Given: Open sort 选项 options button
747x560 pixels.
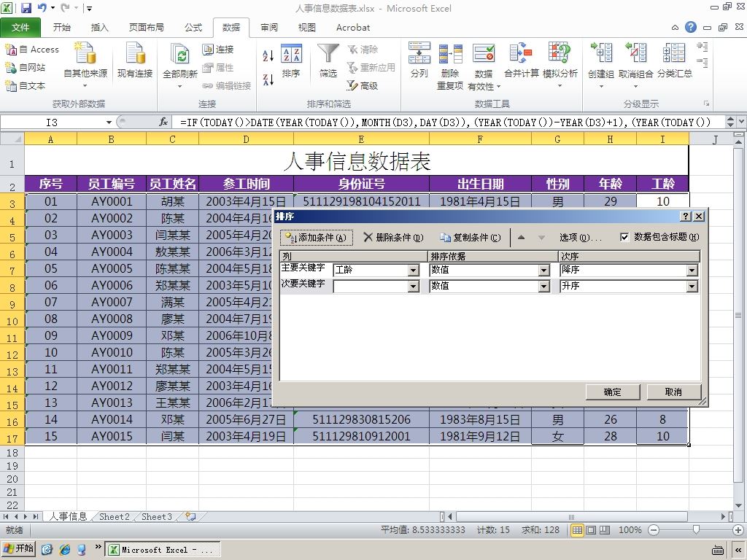Looking at the screenshot, I should point(581,237).
